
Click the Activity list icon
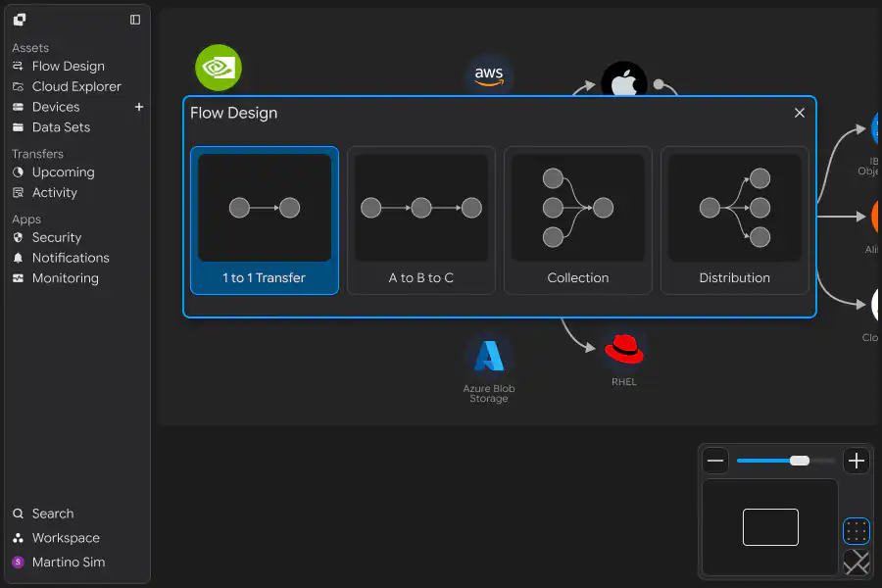pyautogui.click(x=18, y=192)
